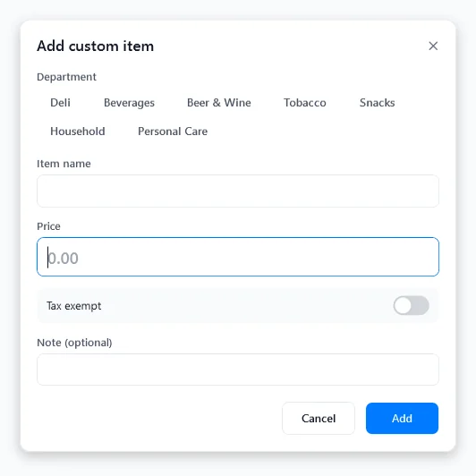Choose Snacks department
This screenshot has height=476, width=476.
(x=377, y=103)
